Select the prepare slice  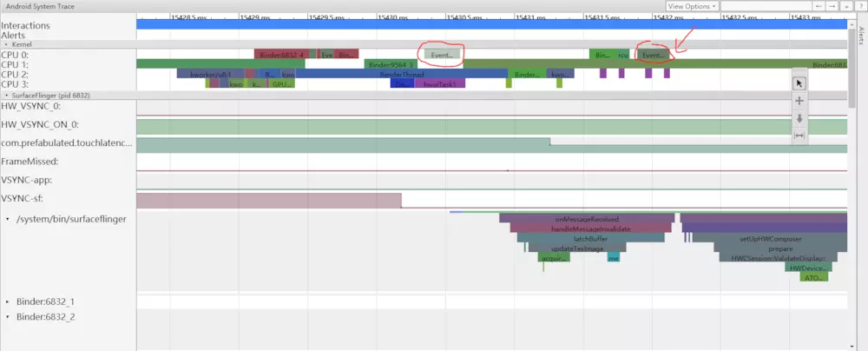click(x=780, y=248)
